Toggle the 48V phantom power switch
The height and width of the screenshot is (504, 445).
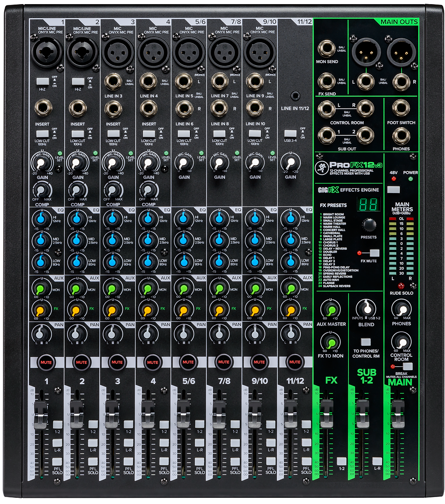tap(393, 190)
